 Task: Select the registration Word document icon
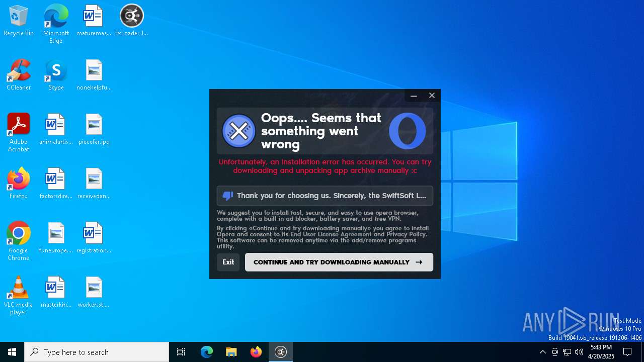[x=94, y=238]
